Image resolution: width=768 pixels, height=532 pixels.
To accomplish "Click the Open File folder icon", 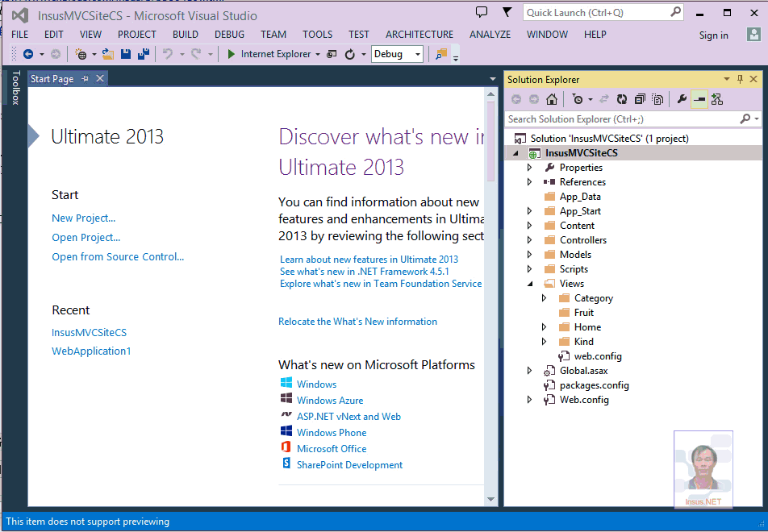I will (x=108, y=54).
